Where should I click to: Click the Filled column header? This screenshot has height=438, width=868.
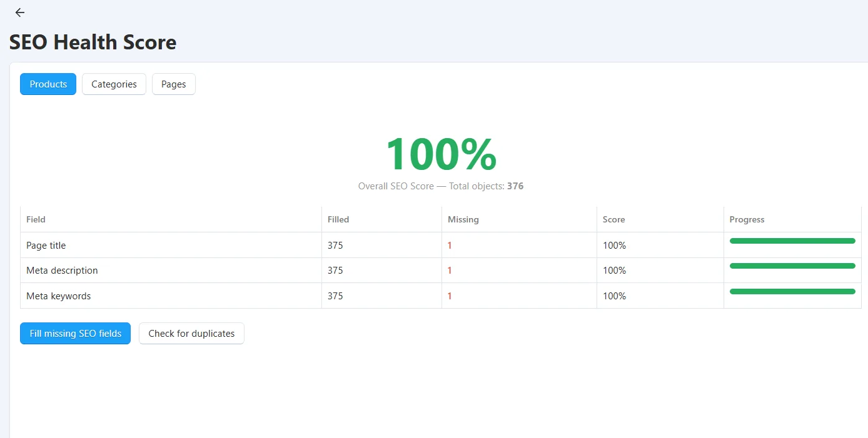[338, 219]
